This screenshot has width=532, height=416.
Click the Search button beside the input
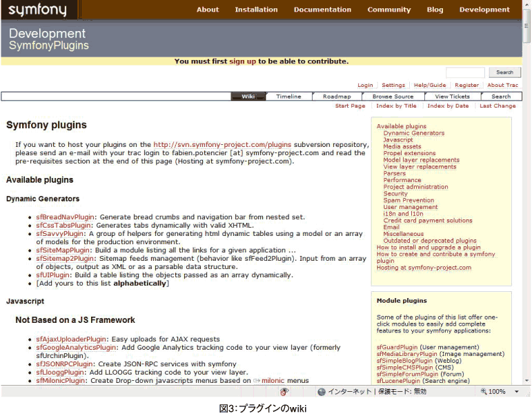[504, 72]
